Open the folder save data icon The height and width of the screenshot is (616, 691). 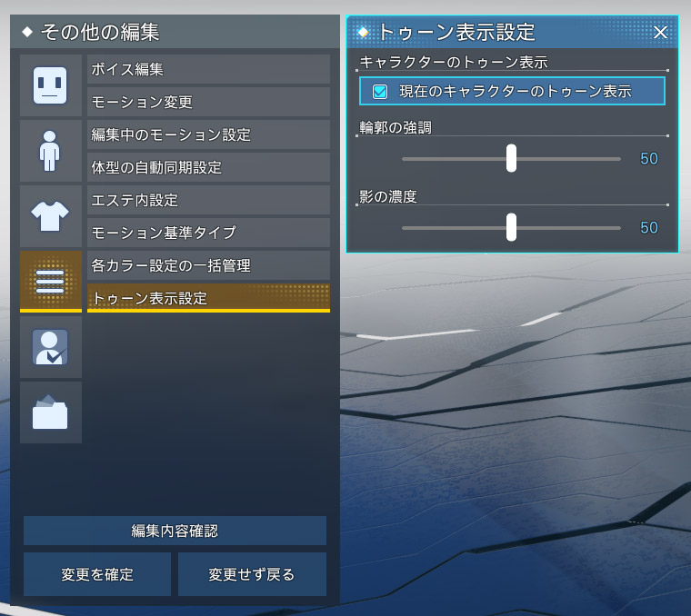pos(51,412)
